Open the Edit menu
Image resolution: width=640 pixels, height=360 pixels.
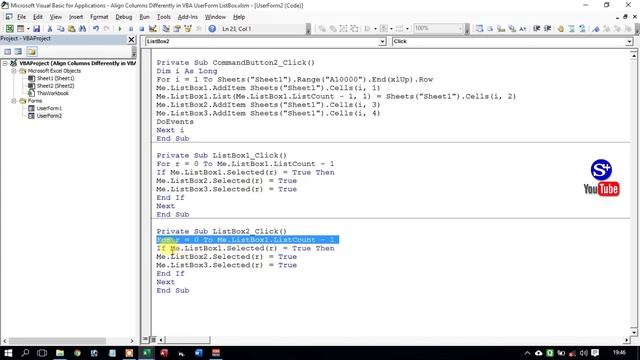[38, 17]
